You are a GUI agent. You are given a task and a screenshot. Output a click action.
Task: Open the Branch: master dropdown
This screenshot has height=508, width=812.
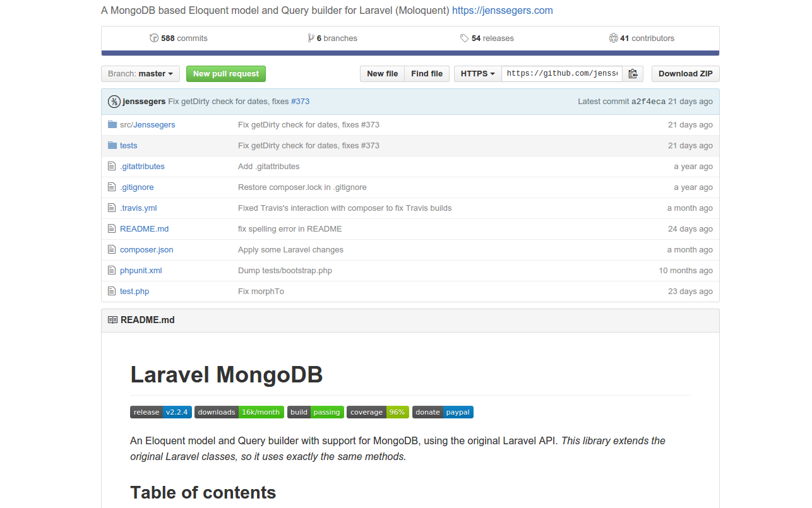140,74
